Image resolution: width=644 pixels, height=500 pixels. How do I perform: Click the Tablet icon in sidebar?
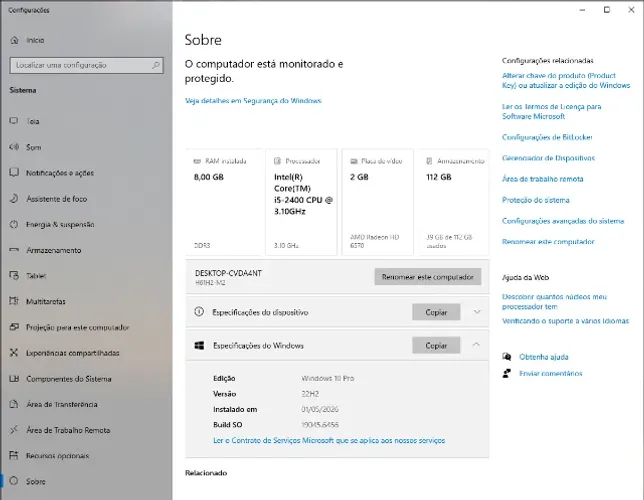[14, 275]
